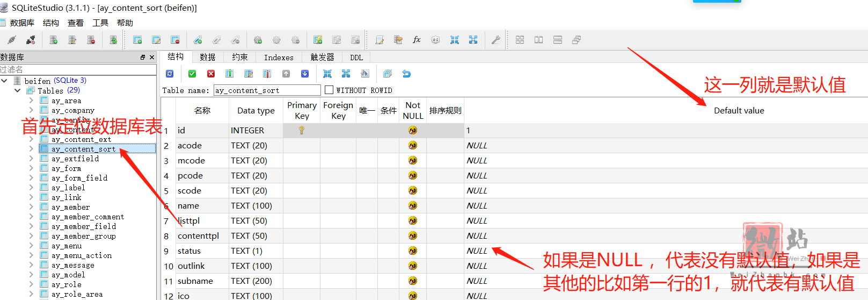The height and width of the screenshot is (300, 868).
Task: Click the Table name input field
Action: (x=267, y=90)
